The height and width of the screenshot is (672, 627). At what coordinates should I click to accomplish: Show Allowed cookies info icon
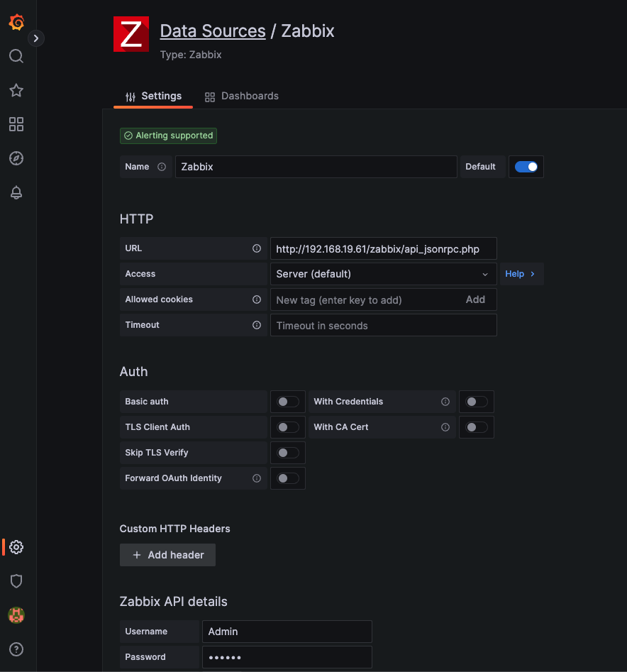[257, 299]
